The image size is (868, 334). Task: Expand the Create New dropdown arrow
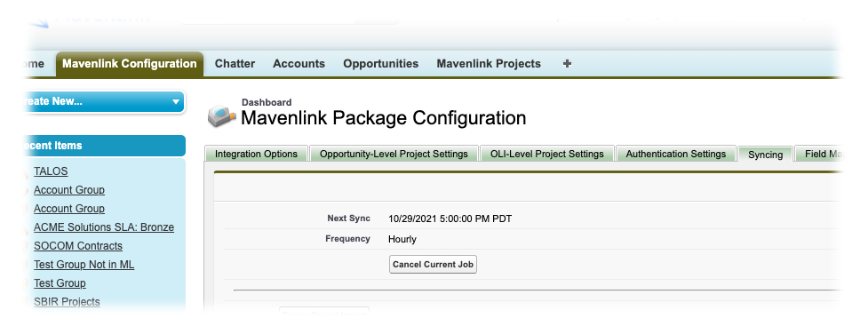176,102
